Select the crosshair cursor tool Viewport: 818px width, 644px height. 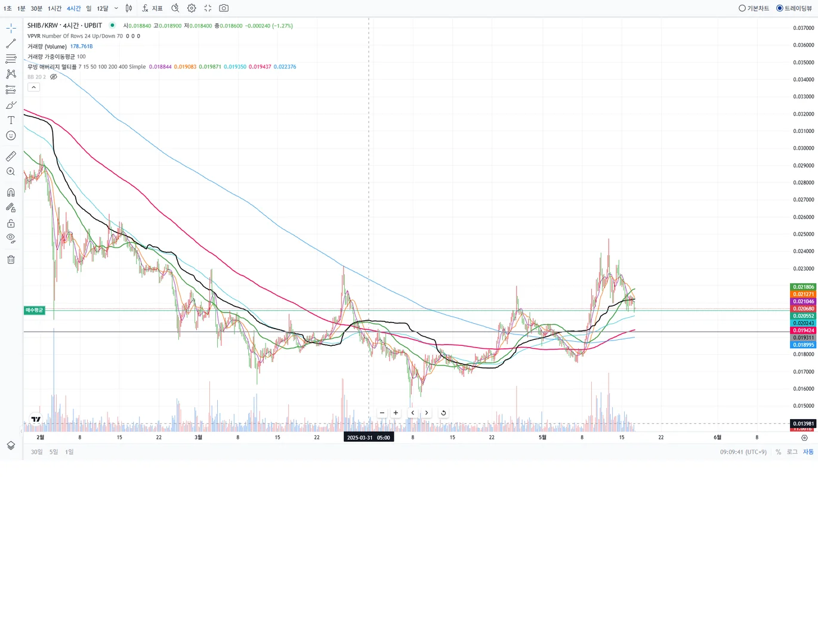(11, 28)
